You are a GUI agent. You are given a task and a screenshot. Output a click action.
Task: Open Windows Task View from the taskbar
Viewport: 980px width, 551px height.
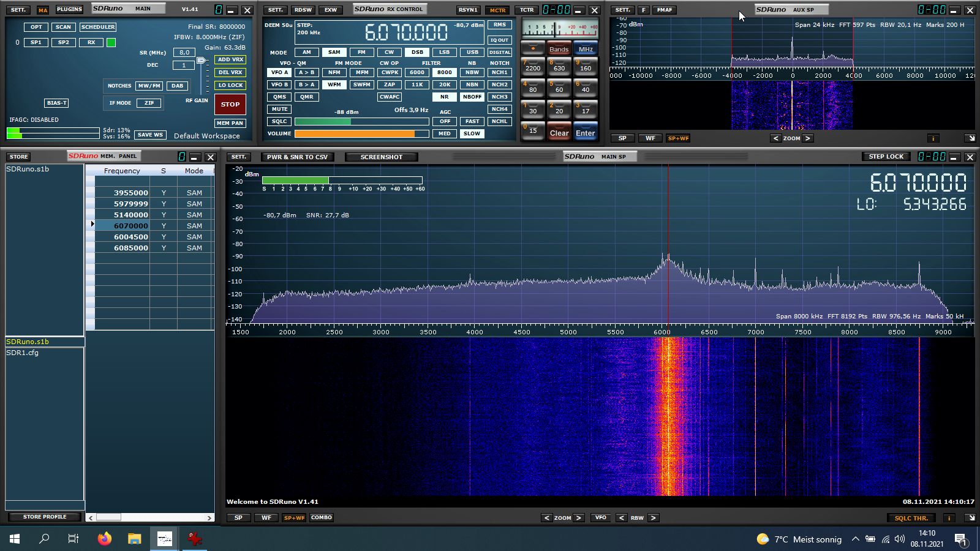tap(73, 539)
